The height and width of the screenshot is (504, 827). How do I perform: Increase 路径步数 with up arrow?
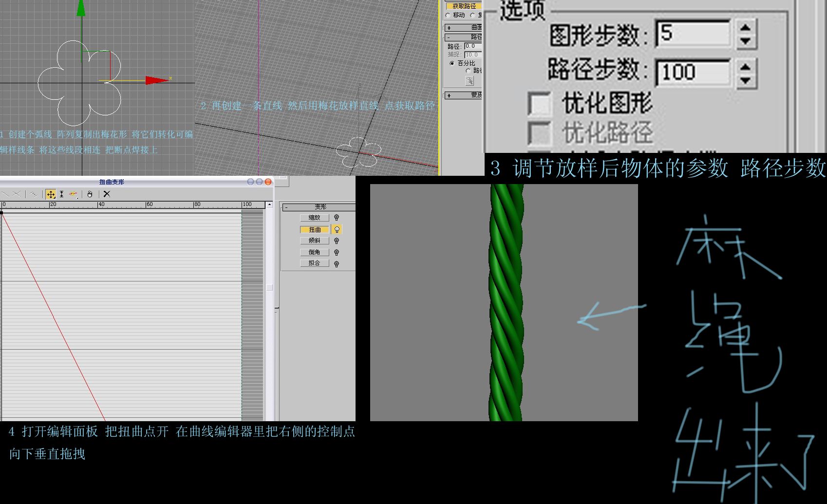tap(745, 67)
